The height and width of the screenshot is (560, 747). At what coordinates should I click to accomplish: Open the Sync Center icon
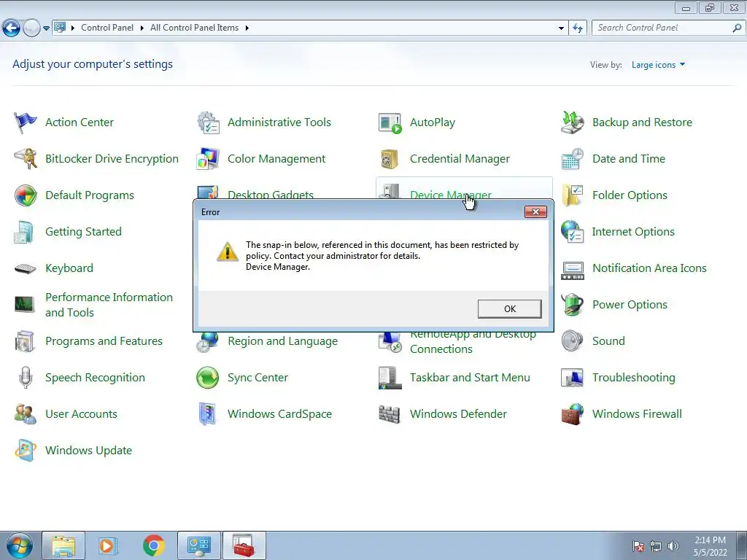tap(208, 378)
